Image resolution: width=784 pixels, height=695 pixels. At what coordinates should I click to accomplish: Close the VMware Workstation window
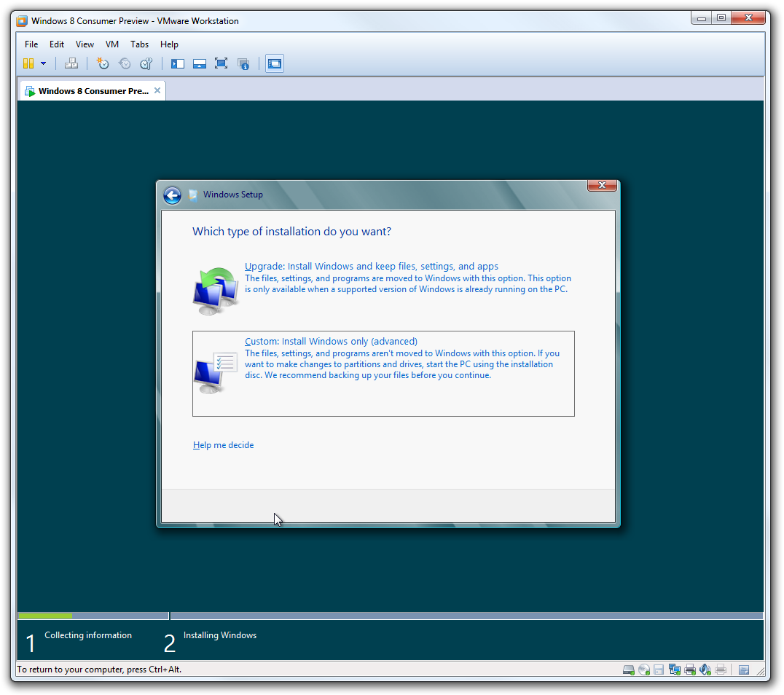point(748,18)
